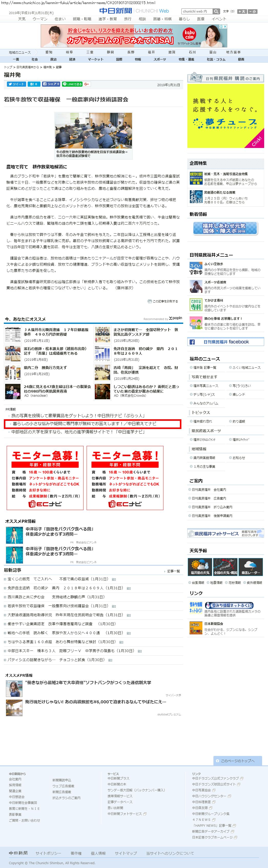The height and width of the screenshot is (868, 268).
Task: Click the camera icon beside 宝くじの販売 headline
Action: coord(114,579)
